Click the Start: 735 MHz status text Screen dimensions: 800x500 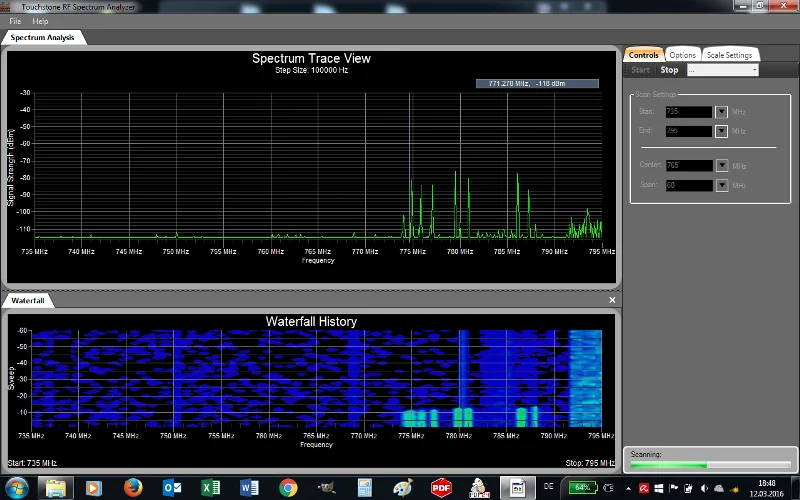click(32, 463)
